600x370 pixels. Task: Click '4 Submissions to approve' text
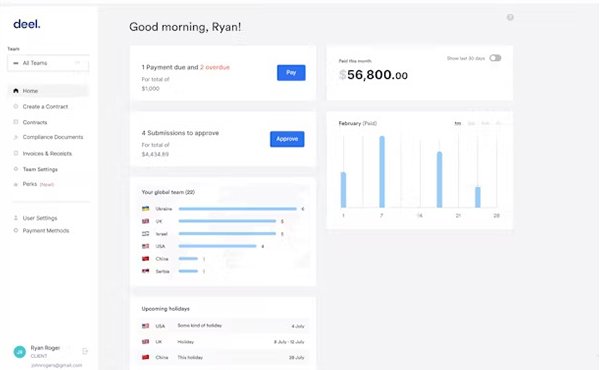[x=180, y=133]
